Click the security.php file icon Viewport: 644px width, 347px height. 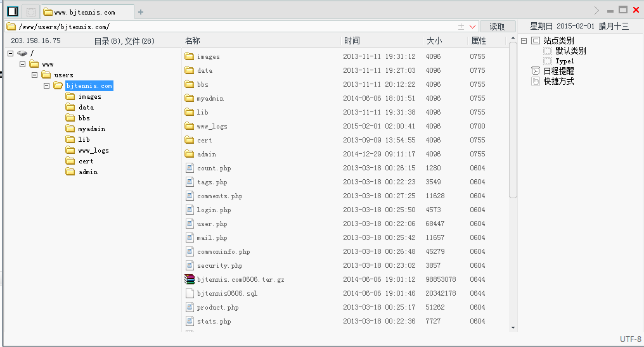click(190, 265)
